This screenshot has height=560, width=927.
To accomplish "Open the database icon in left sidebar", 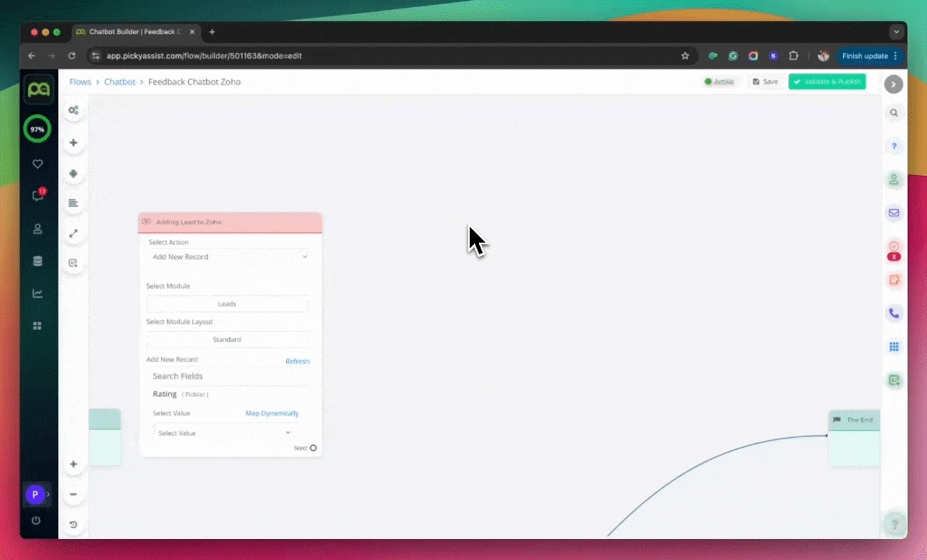I will tap(37, 261).
